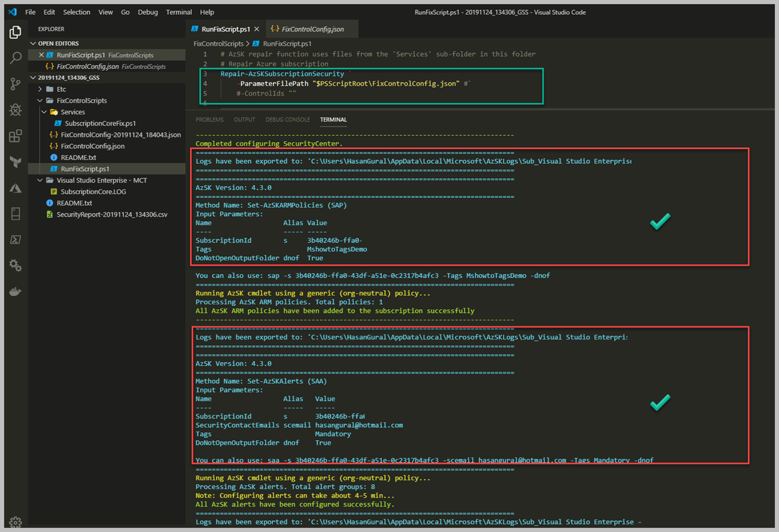
Task: Open the Source Control view
Action: click(16, 84)
